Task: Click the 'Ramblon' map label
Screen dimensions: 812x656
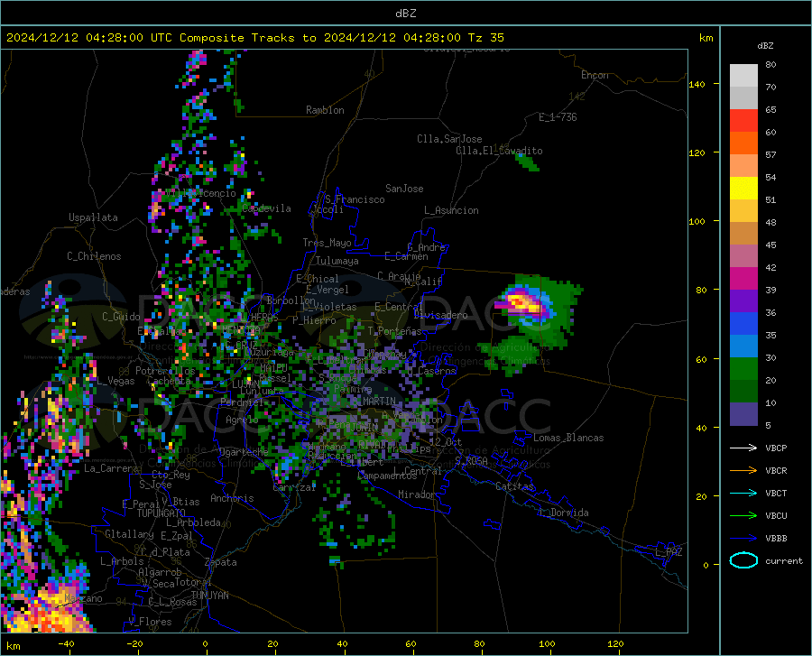Action: point(325,110)
